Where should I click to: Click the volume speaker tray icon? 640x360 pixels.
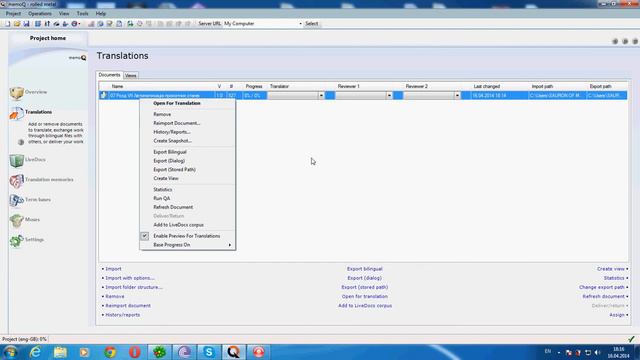coord(598,352)
